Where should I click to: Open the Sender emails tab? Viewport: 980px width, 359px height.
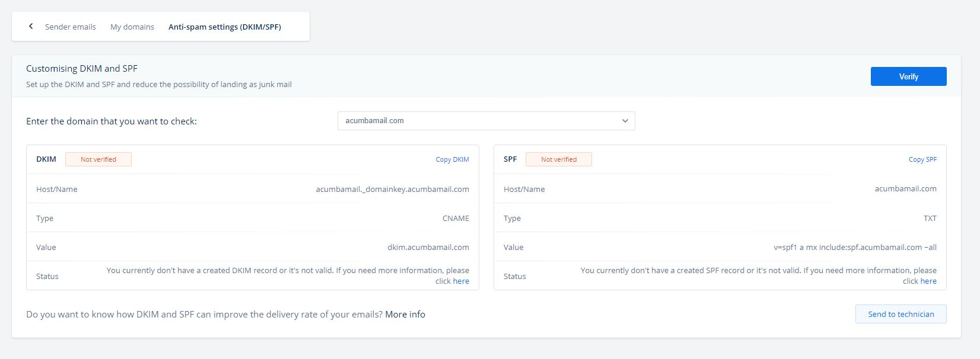pos(70,27)
